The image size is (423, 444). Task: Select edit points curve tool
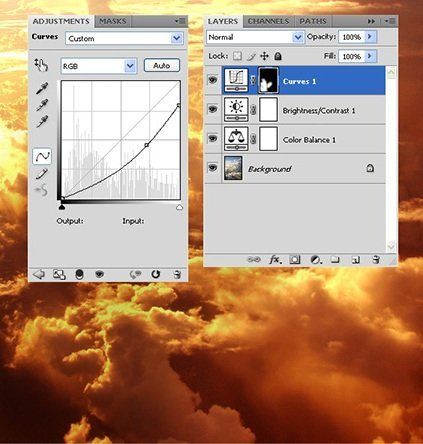(42, 156)
